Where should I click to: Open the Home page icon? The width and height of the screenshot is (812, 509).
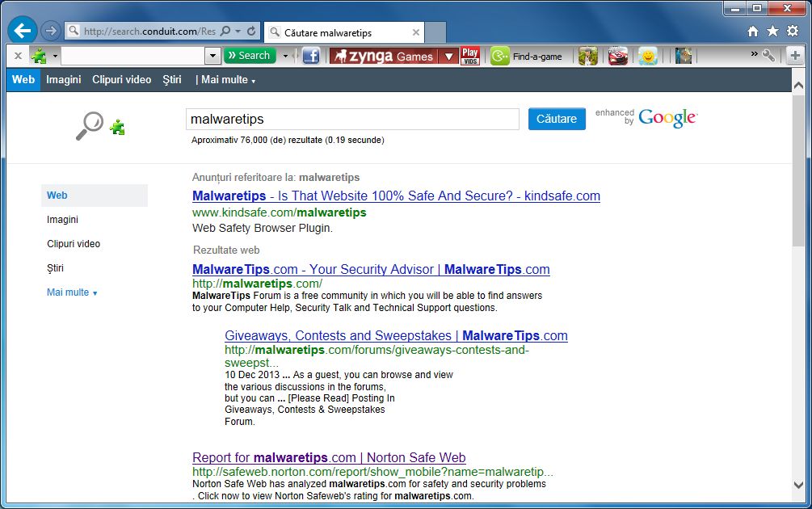pos(753,31)
